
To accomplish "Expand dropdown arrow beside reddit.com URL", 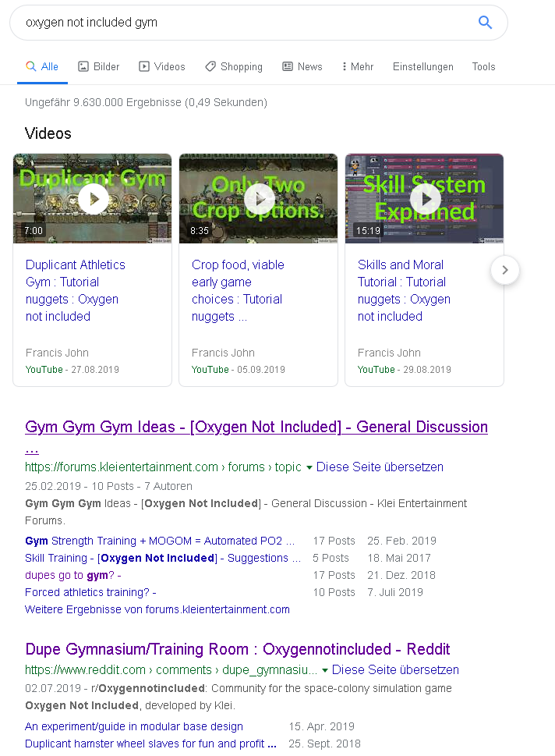I will [325, 670].
